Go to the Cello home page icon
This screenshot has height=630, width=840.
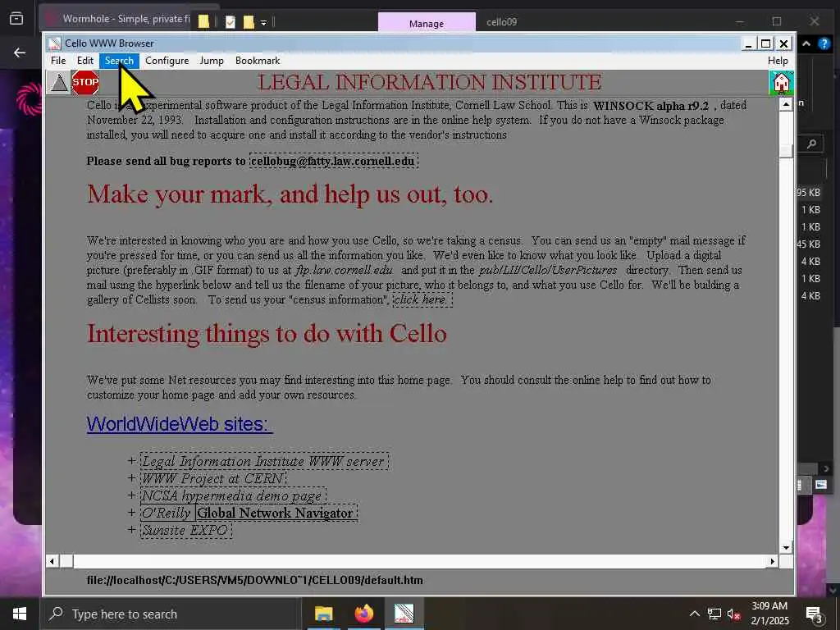pos(781,83)
